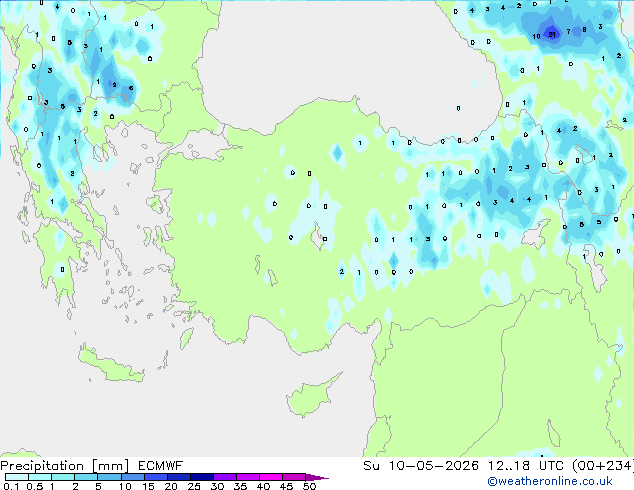This screenshot has height=490, width=634.
Task: Click the '12..18 UTC' time range text
Action: tap(525, 466)
